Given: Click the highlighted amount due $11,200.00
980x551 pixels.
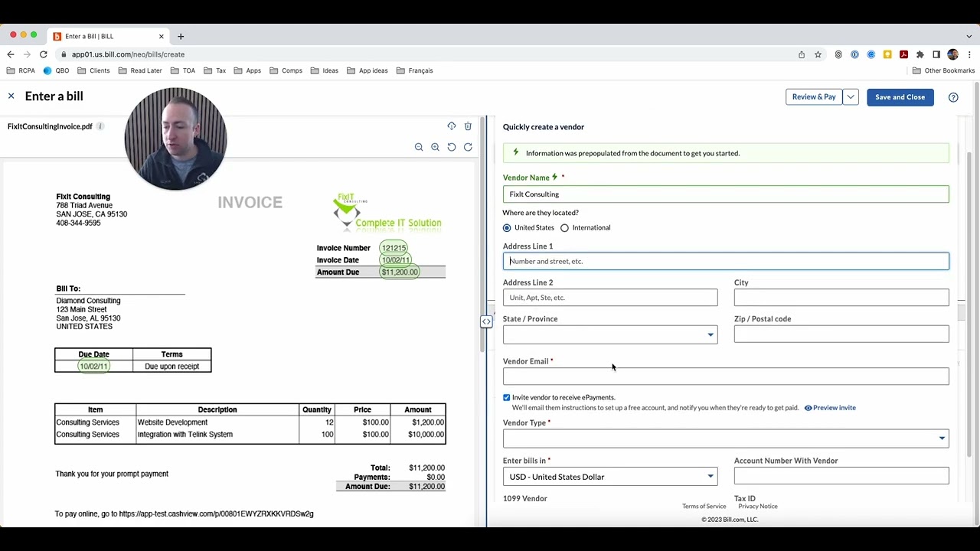Looking at the screenshot, I should pos(400,272).
